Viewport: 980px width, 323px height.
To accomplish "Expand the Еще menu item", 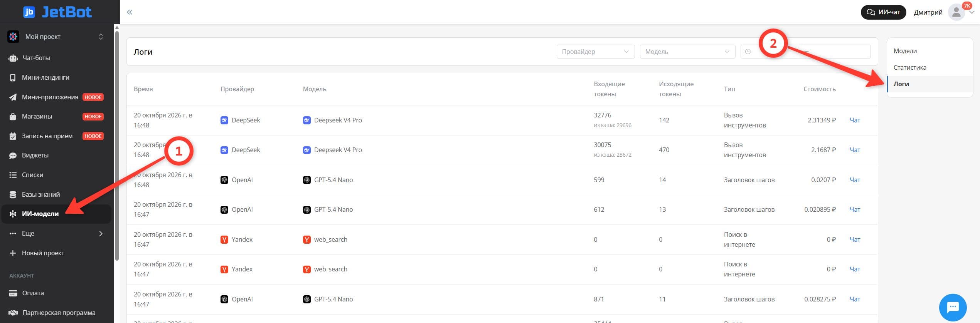I will (56, 233).
